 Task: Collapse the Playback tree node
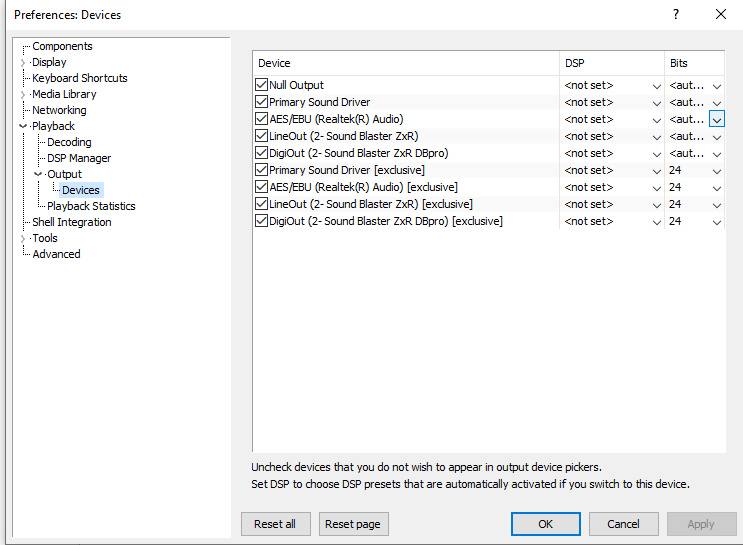tap(23, 127)
